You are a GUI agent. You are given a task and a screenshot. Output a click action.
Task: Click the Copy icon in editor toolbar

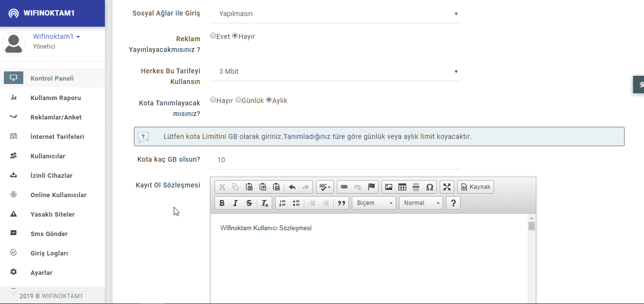(x=235, y=187)
